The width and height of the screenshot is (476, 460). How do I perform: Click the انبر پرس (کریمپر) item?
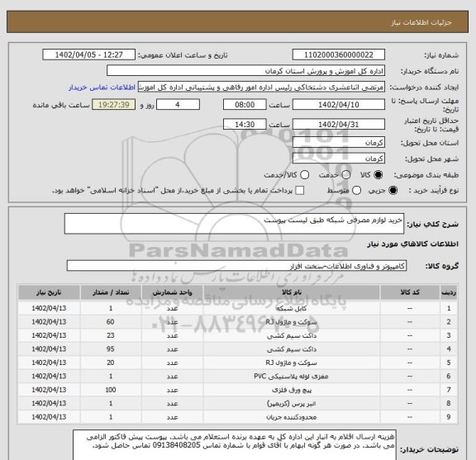coord(292,404)
